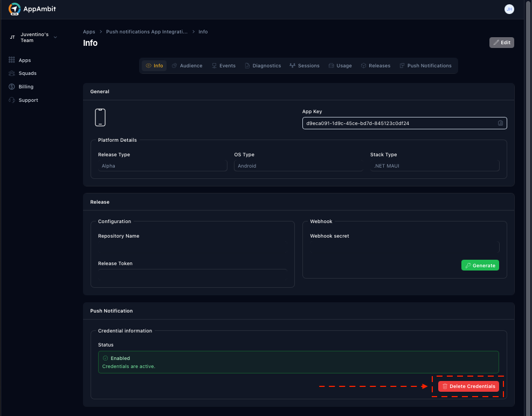Copy the App Key using copy icon

pos(500,123)
